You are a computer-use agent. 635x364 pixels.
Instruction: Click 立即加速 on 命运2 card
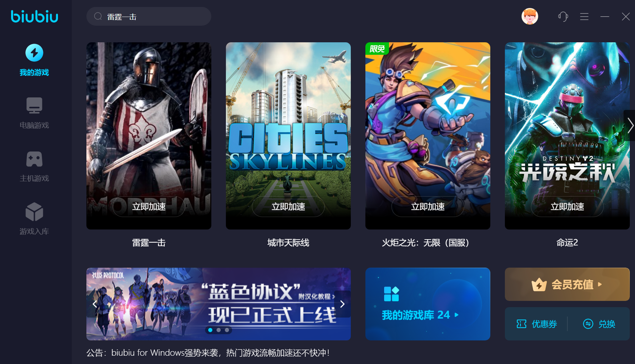click(x=567, y=207)
